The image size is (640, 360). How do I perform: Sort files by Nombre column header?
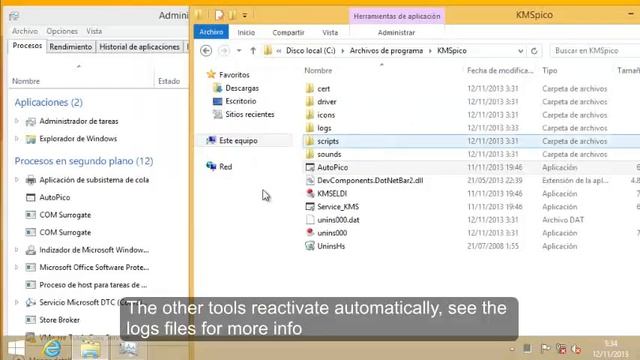318,71
